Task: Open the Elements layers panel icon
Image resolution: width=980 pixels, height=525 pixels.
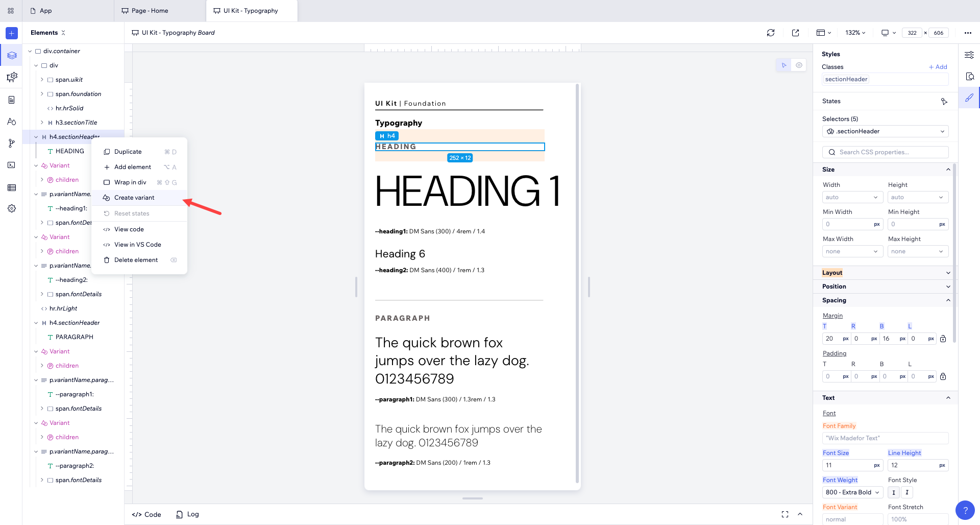Action: pos(12,55)
